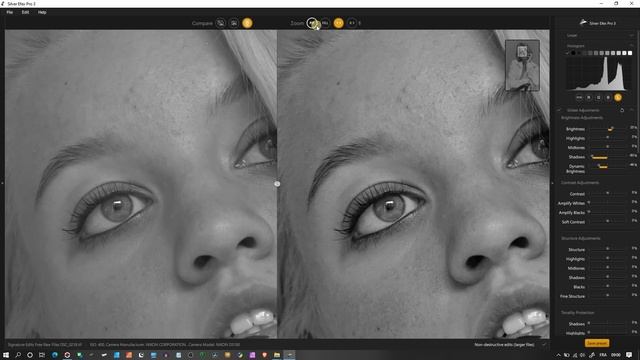Click the Amplify Blacks slider
This screenshot has width=640, height=360.
coord(608,212)
